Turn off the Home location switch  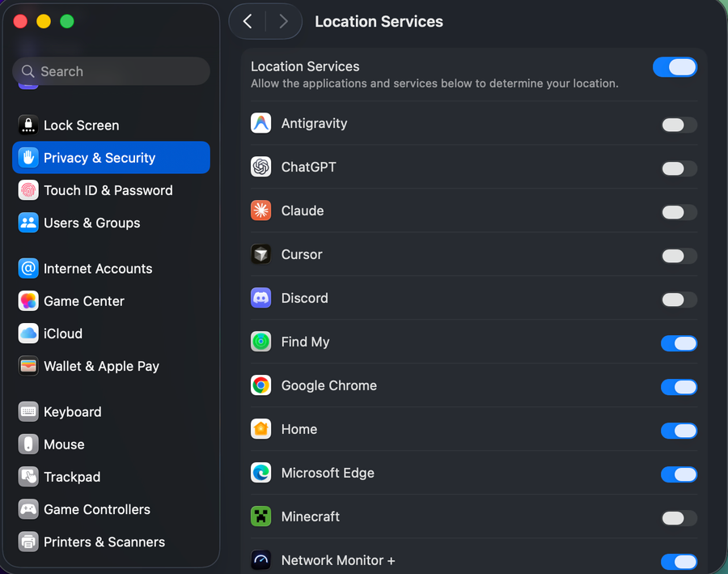click(679, 431)
